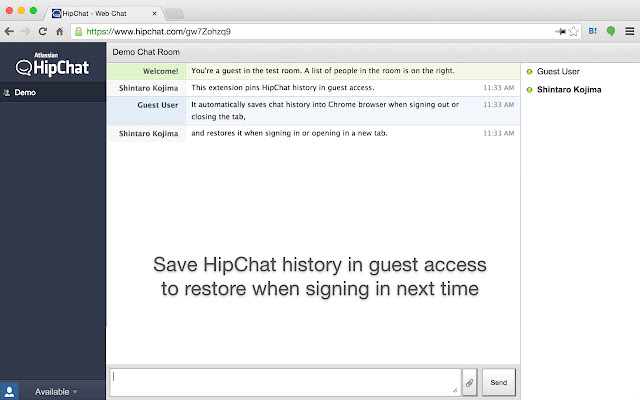Click the pin extension icon in address bar
The height and width of the screenshot is (400, 640).
(x=560, y=31)
